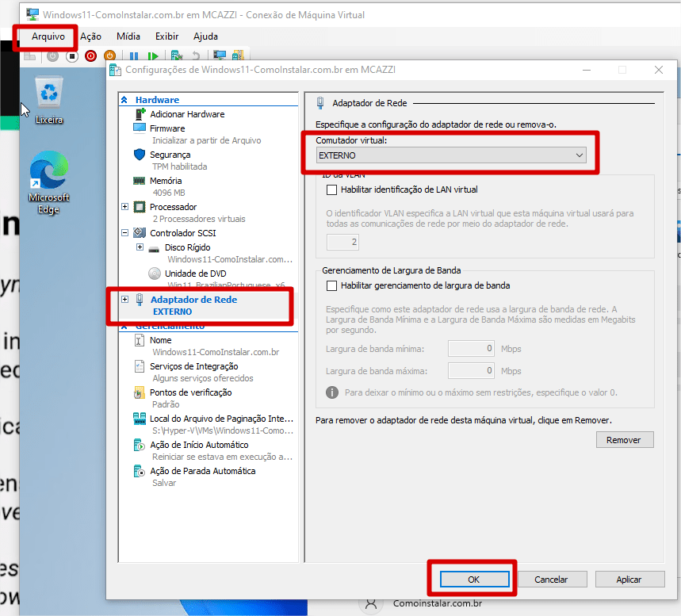Select Adicionar Hardware in the tree
This screenshot has height=616, width=681.
point(188,114)
